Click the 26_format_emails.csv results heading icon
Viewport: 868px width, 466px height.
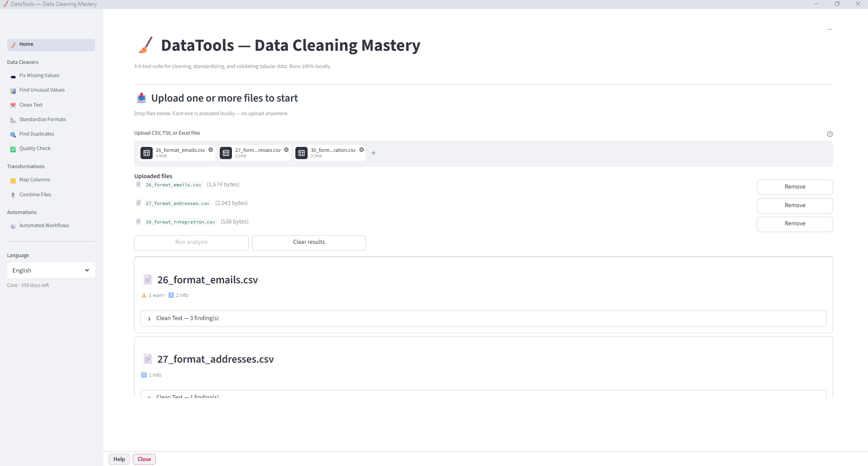148,280
